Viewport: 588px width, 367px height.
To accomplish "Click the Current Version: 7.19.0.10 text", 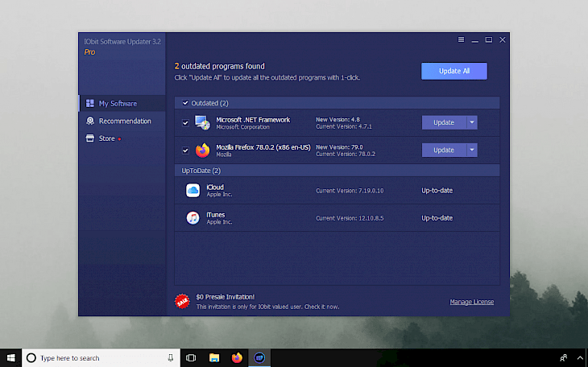I will pos(350,191).
